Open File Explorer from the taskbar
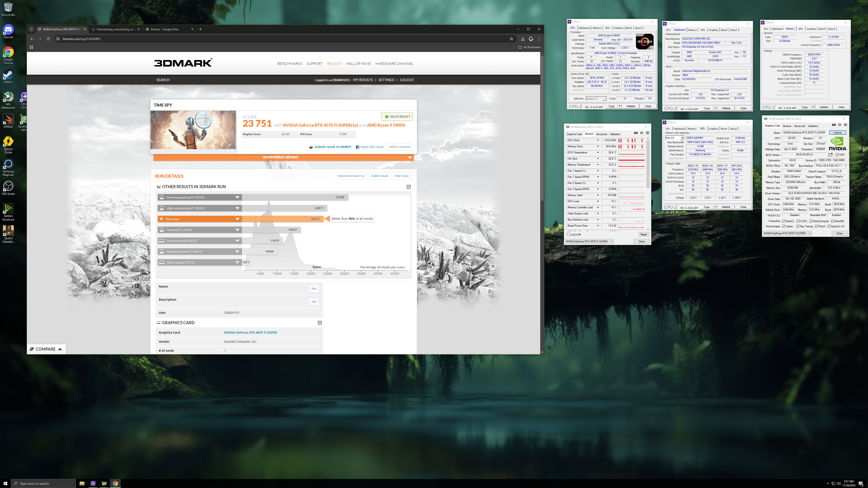 [x=82, y=483]
